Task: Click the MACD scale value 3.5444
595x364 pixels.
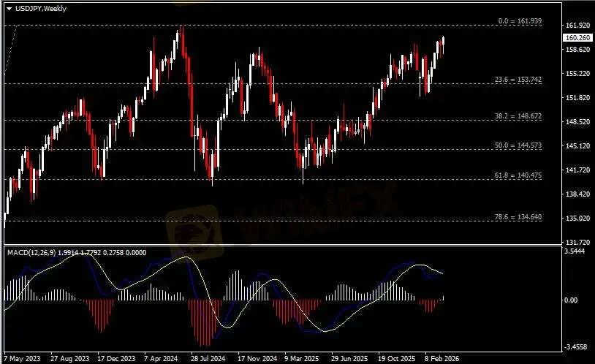Action: (575, 251)
